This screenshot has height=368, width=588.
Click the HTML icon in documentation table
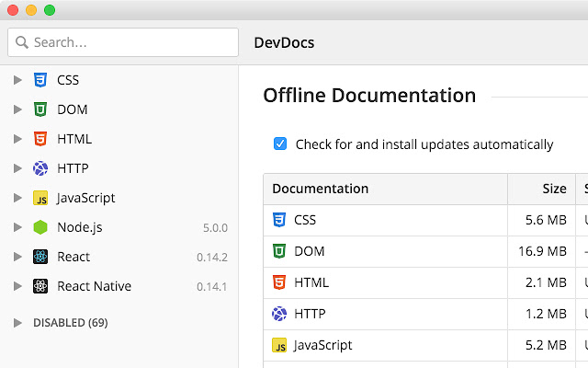279,282
